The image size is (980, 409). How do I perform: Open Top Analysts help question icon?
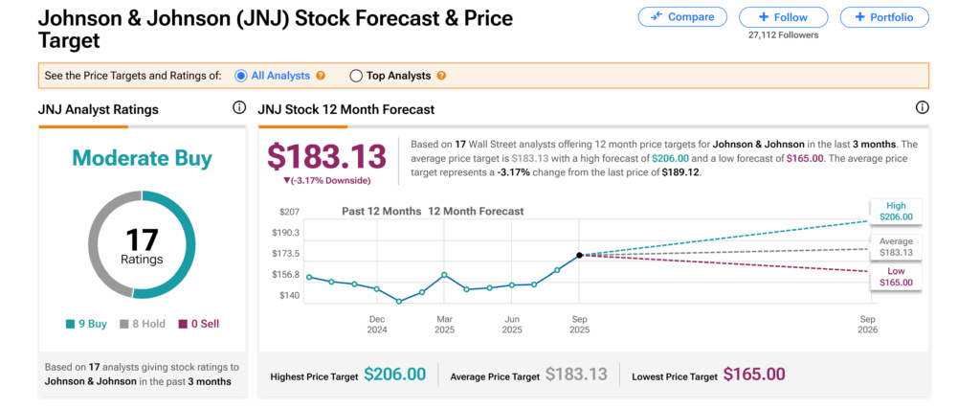click(441, 76)
